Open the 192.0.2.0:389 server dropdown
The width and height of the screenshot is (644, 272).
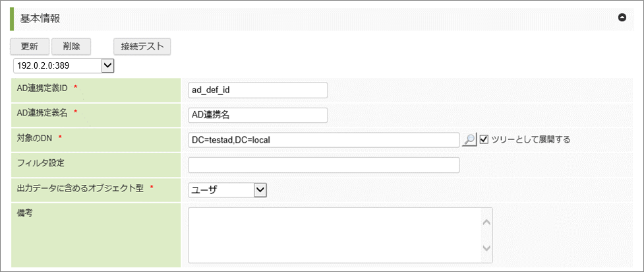pos(63,65)
